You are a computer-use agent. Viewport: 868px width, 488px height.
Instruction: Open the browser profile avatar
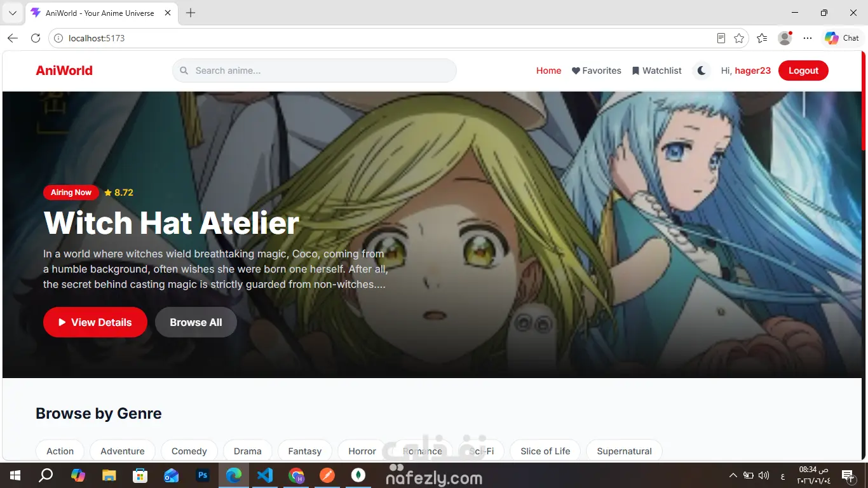pos(785,38)
